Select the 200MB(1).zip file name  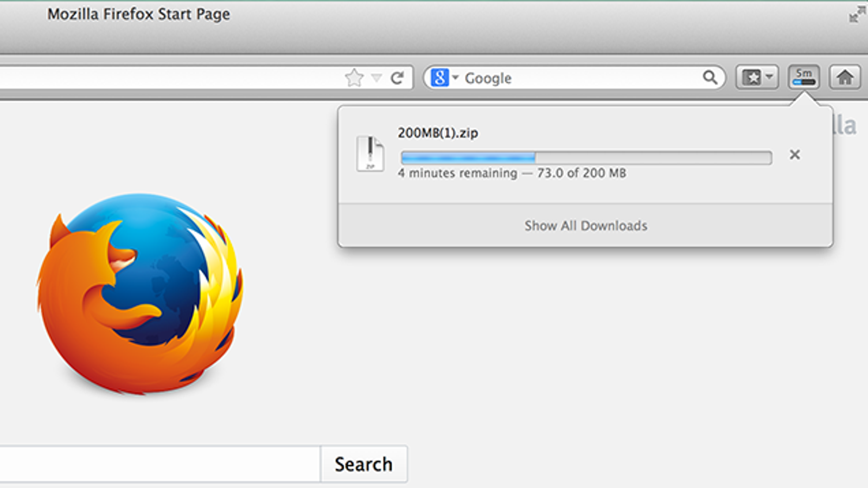(438, 133)
